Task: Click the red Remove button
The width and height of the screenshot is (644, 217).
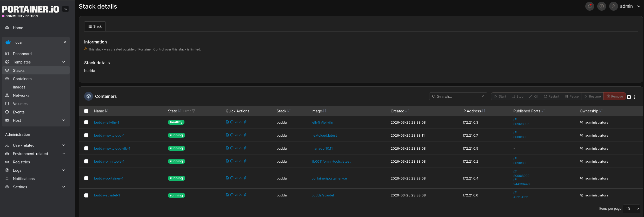Action: 614,97
